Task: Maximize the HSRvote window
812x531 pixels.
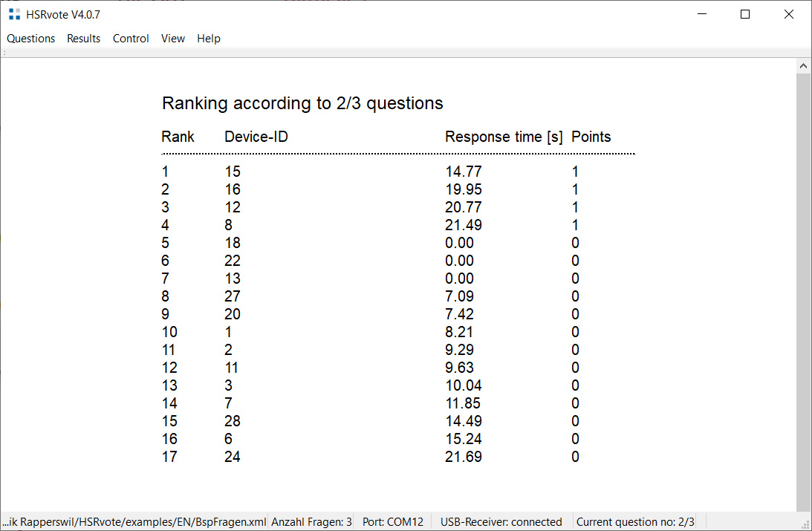Action: point(745,14)
